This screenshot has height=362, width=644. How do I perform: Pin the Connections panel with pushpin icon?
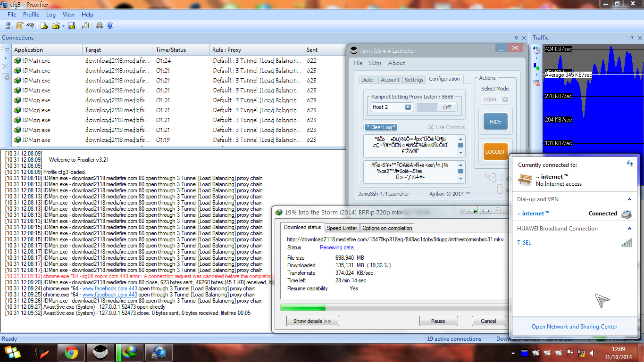pos(516,38)
